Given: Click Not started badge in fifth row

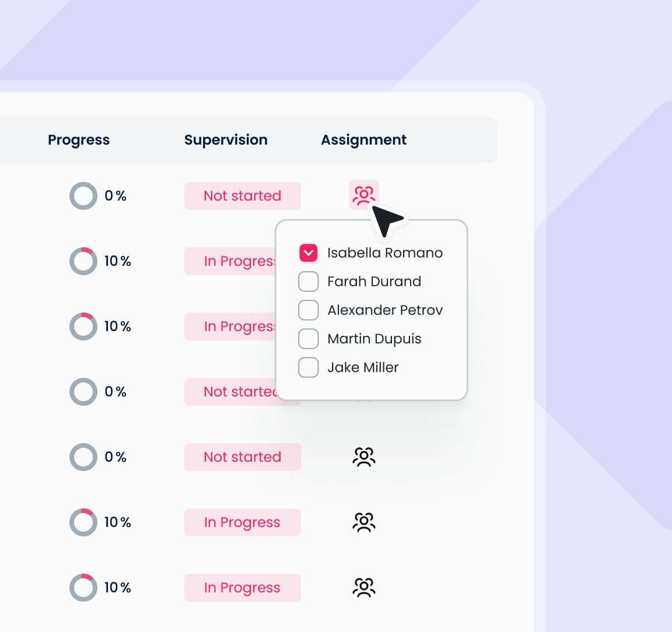Looking at the screenshot, I should [x=242, y=457].
